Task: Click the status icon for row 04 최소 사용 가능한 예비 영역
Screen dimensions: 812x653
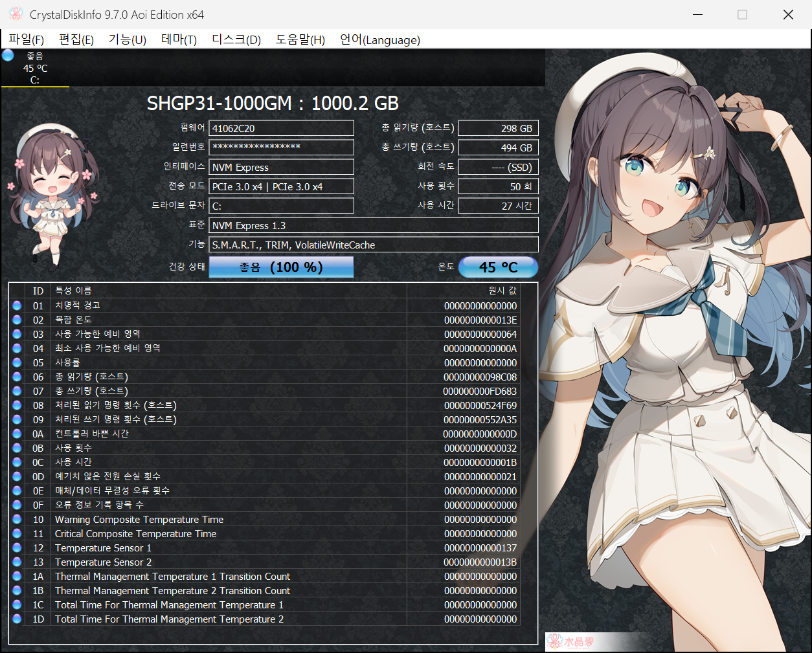Action: tap(17, 348)
